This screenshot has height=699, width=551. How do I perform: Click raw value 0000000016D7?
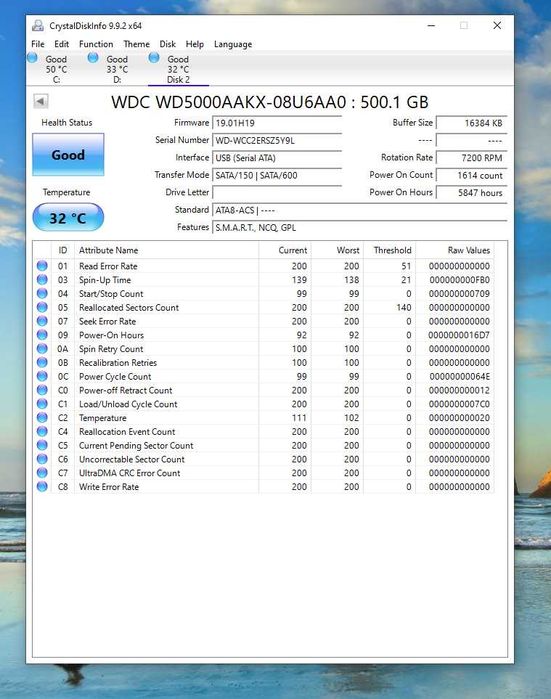459,335
